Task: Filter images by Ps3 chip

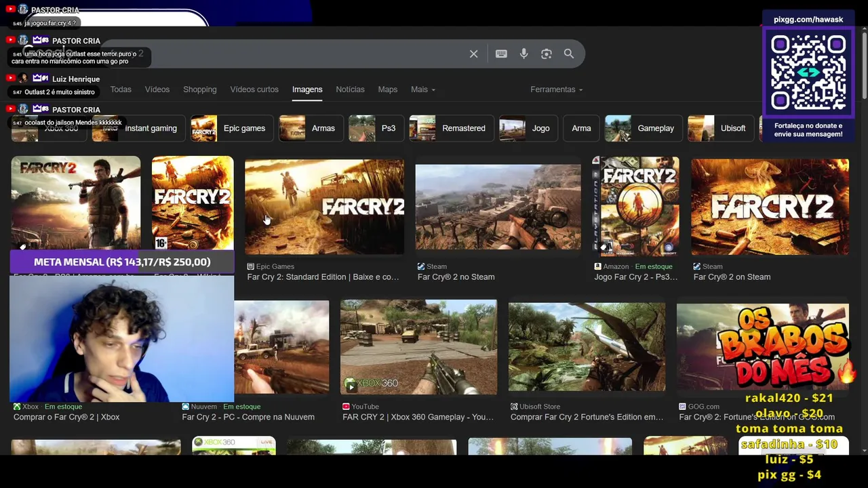Action: (x=376, y=128)
